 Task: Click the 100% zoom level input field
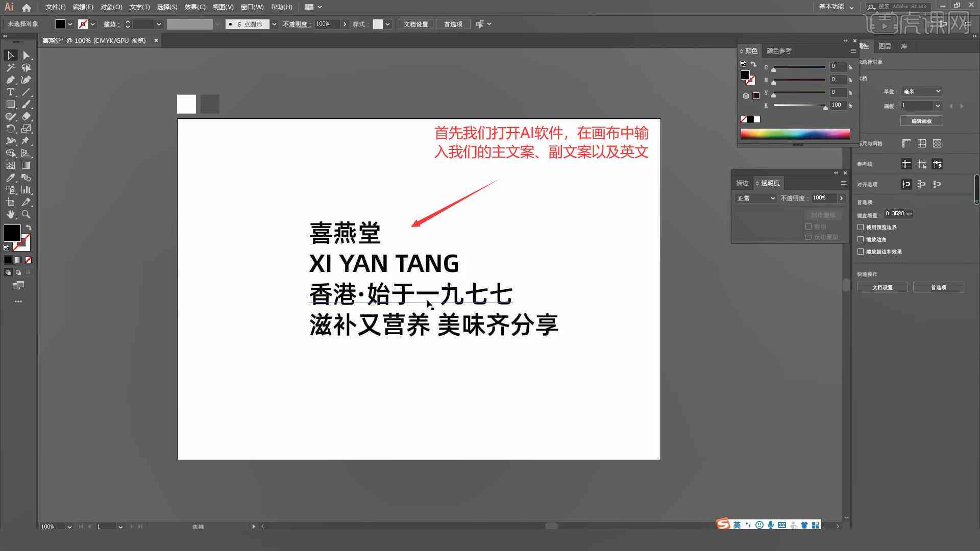pyautogui.click(x=53, y=526)
